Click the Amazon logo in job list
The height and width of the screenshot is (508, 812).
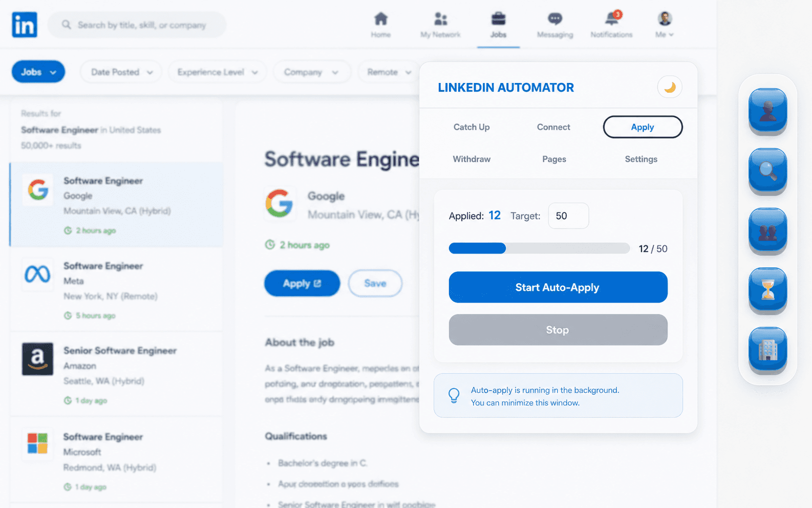pos(37,359)
